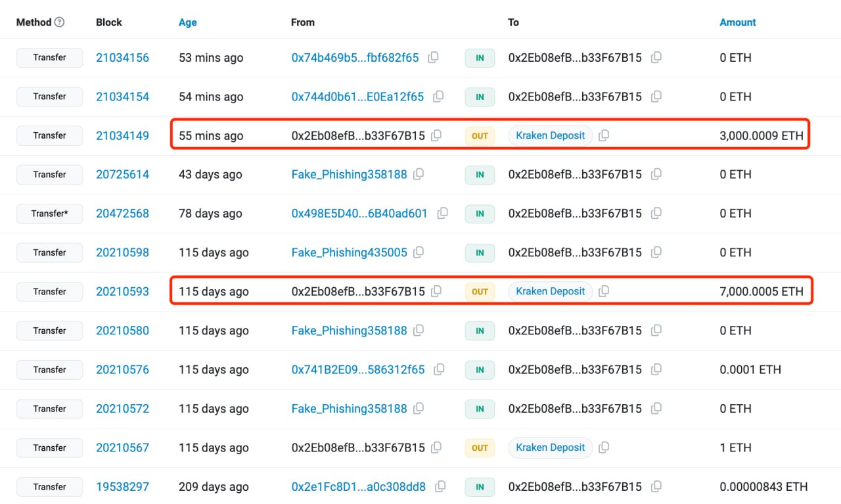
Task: Open the Method column help icon
Action: [60, 22]
